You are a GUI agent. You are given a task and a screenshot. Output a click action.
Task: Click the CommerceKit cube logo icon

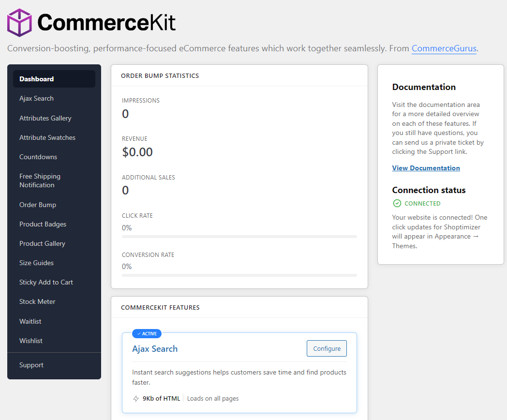(x=19, y=23)
